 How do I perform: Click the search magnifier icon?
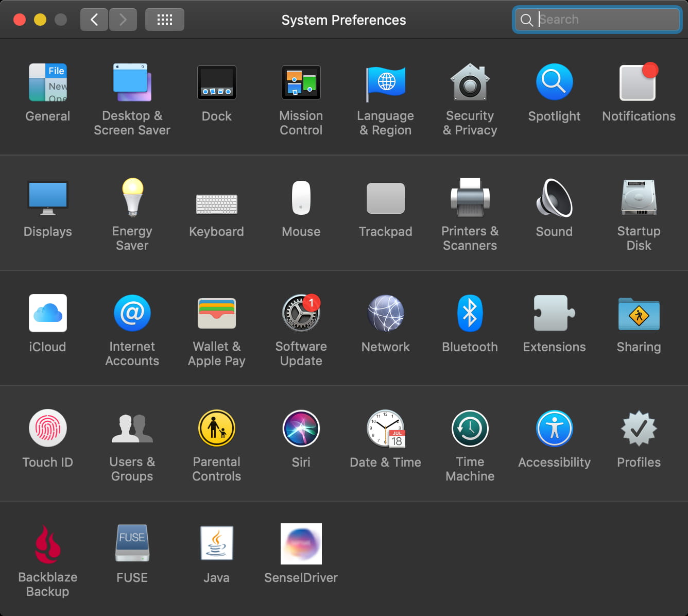pos(526,20)
